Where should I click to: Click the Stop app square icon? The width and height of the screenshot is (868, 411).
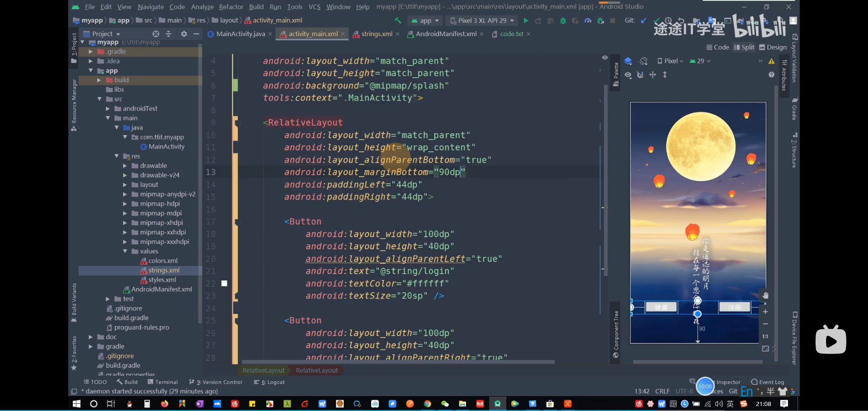pos(613,21)
